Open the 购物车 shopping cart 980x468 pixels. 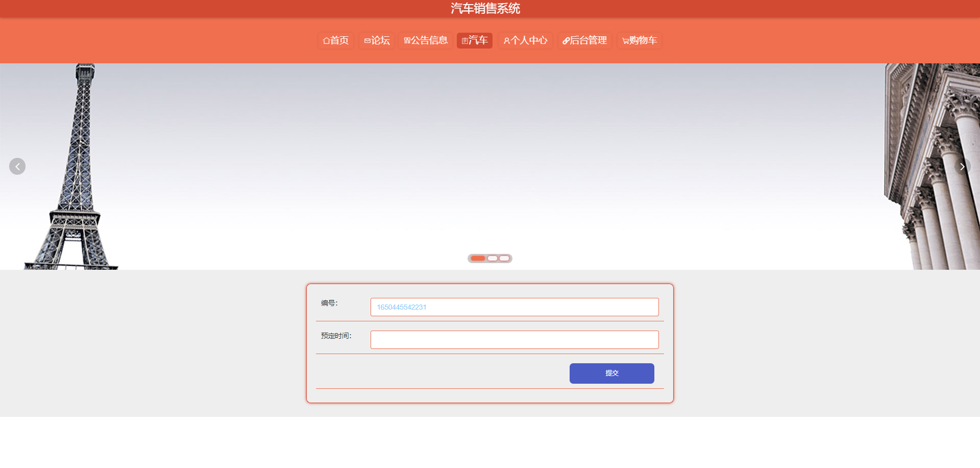640,40
